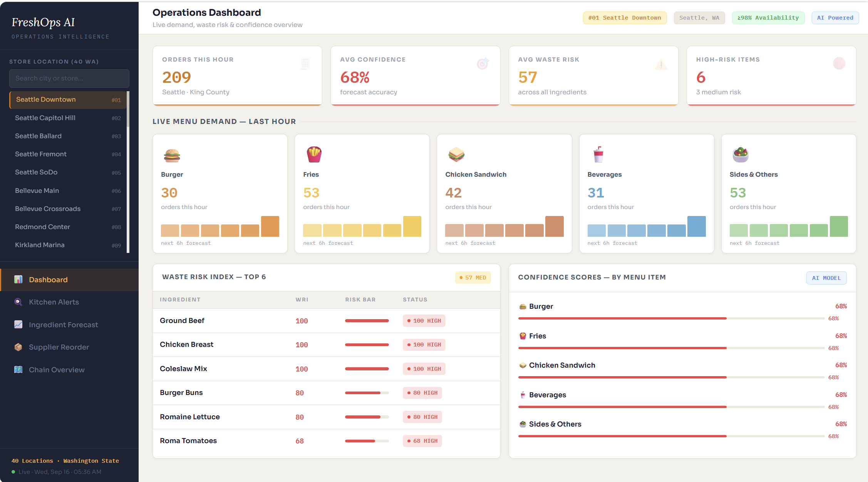Click the tallest bar in Beverages forecast chart
The width and height of the screenshot is (868, 482).
pos(696,226)
